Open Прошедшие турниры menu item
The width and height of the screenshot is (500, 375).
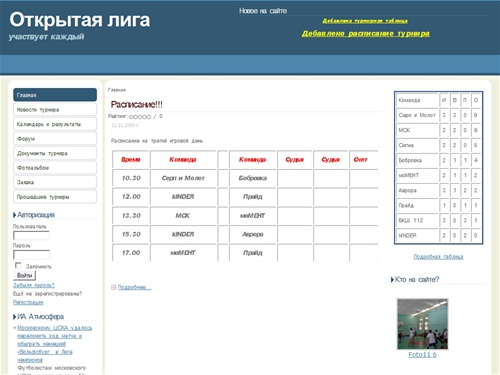click(55, 197)
